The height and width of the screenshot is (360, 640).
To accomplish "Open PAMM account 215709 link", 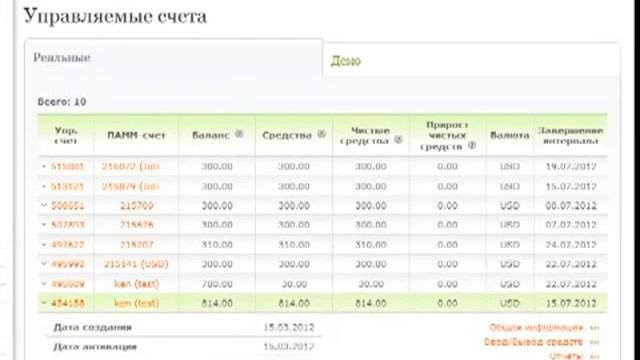I will (x=136, y=206).
